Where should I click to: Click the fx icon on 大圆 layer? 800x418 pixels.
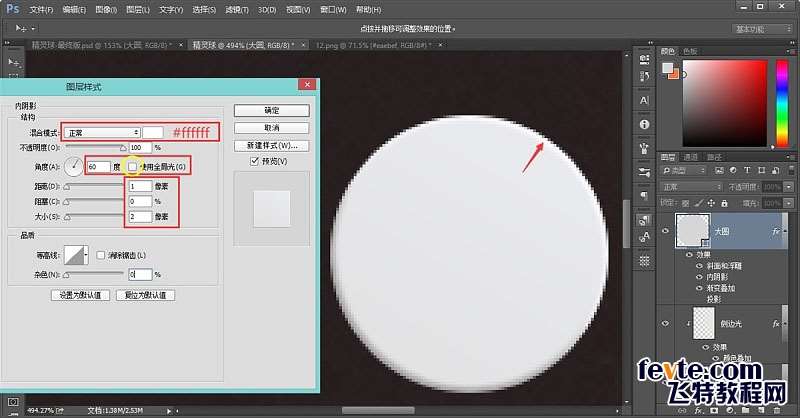776,230
